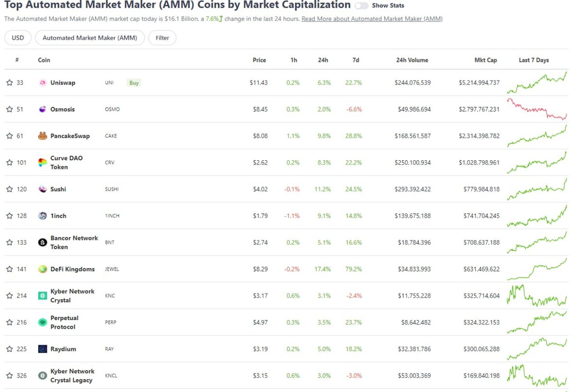Click the Sushi coin logo icon
Image resolution: width=583 pixels, height=392 pixels.
[x=43, y=189]
